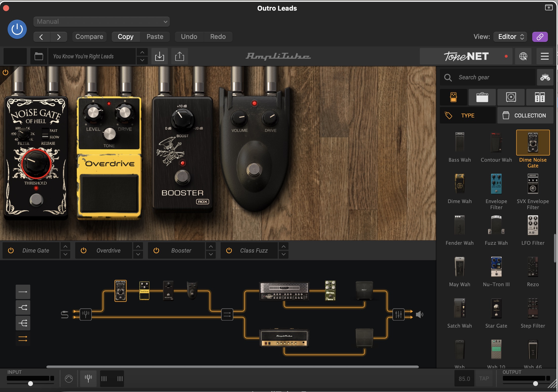Select the Dime Noise Gate pedal
Viewport: 558px width, 392px height.
pyautogui.click(x=533, y=149)
